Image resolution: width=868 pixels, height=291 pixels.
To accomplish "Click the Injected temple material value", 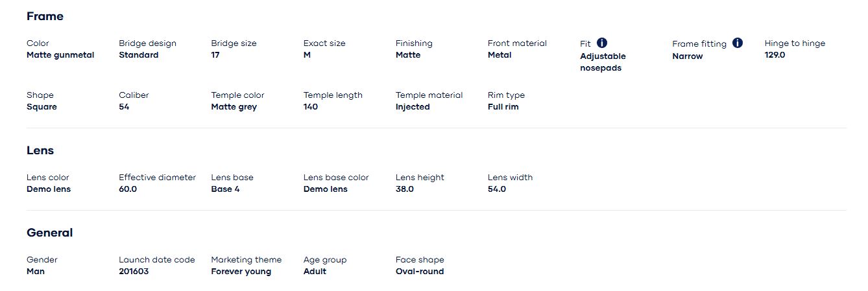I will pos(413,107).
